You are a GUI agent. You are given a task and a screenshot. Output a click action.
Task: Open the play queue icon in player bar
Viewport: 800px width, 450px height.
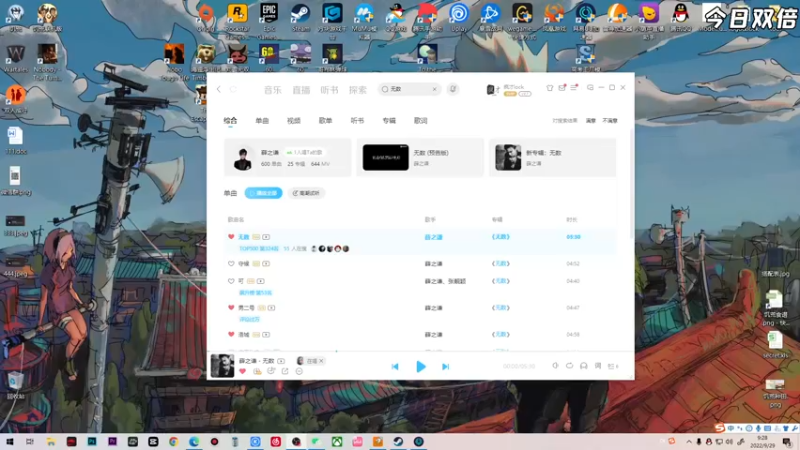[613, 366]
